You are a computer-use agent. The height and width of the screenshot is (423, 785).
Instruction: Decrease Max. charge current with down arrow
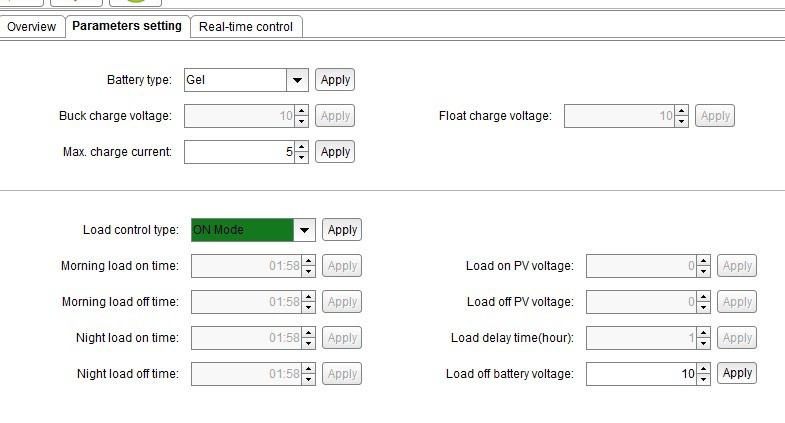click(301, 158)
